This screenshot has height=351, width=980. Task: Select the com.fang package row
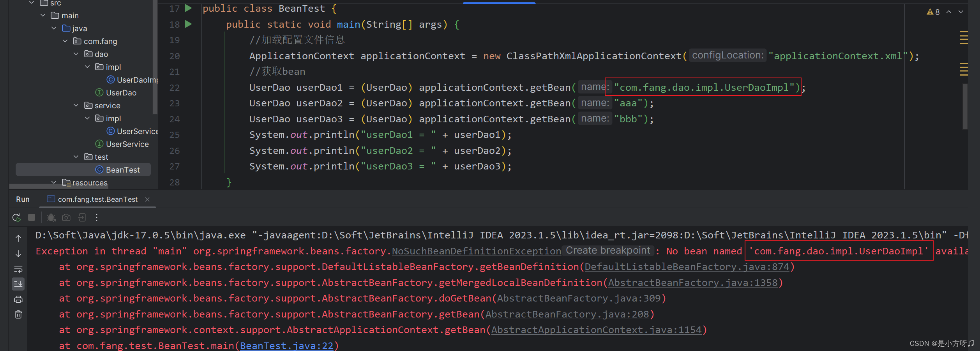(95, 41)
